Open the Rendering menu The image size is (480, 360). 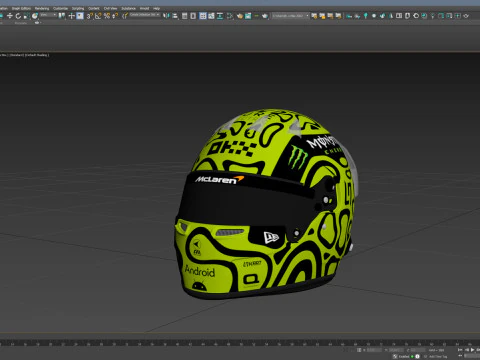[x=42, y=8]
